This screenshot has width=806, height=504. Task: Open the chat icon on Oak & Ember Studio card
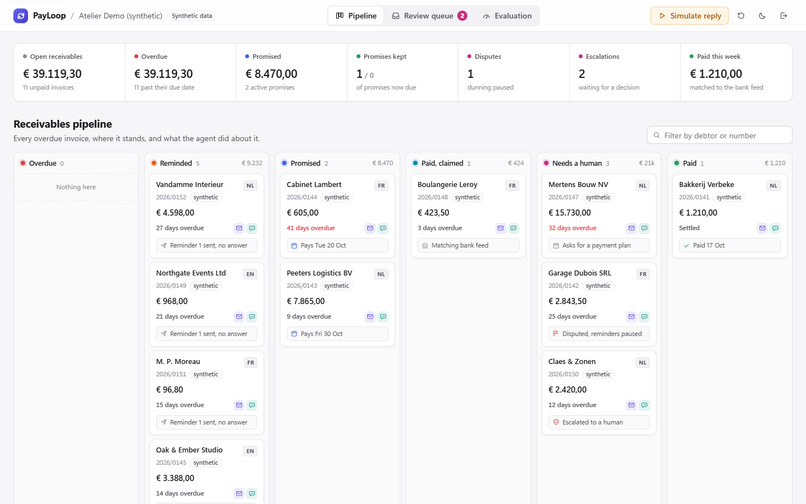point(252,493)
